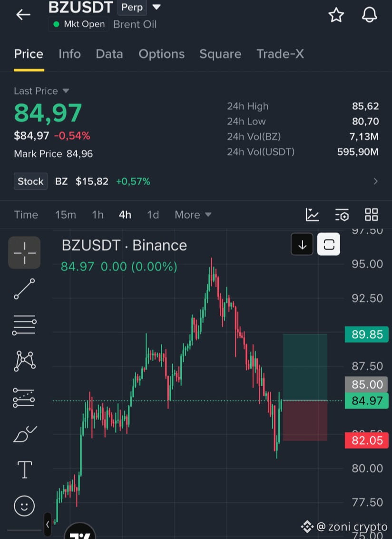Tap the red loss zone of position
392x539 pixels.
(305, 421)
